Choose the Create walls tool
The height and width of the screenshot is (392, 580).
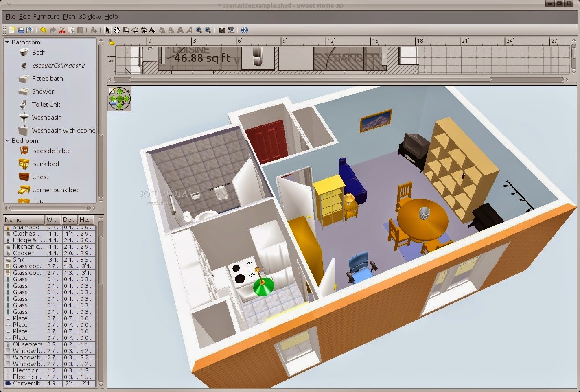[x=126, y=30]
